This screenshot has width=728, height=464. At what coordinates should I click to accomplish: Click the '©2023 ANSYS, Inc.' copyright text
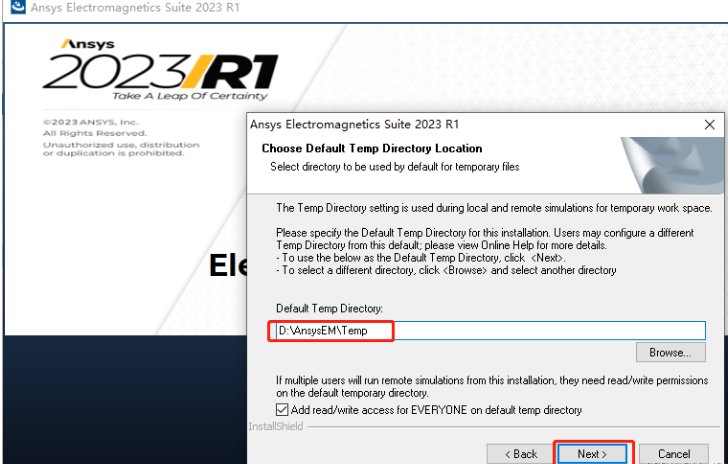[91, 123]
